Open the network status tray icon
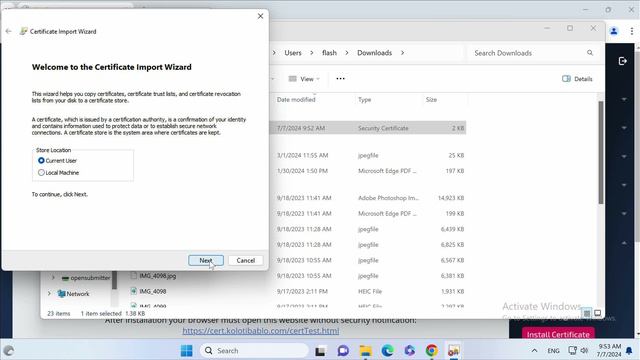 573,351
